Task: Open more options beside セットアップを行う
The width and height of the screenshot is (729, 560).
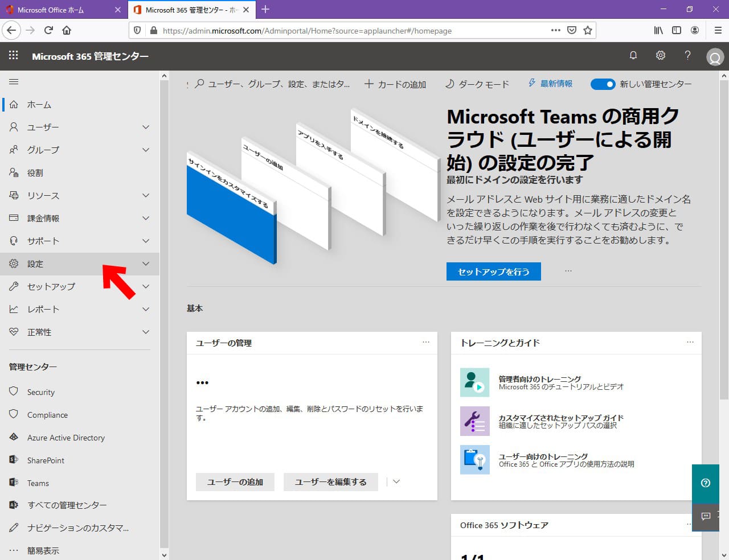Action: [568, 271]
